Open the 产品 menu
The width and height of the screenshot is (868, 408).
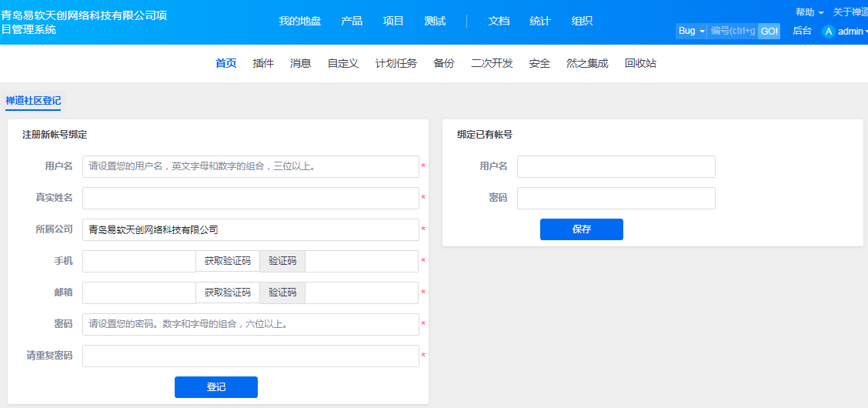click(352, 21)
